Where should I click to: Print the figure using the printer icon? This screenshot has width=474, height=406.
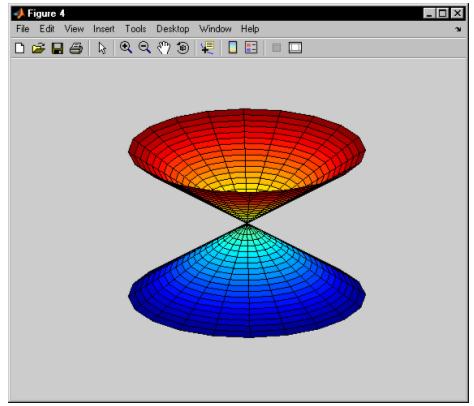(76, 48)
